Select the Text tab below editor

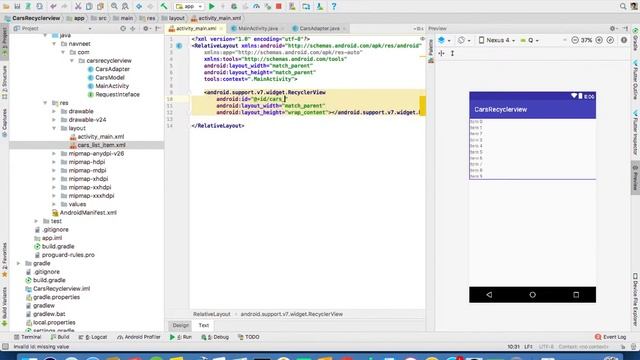(203, 325)
